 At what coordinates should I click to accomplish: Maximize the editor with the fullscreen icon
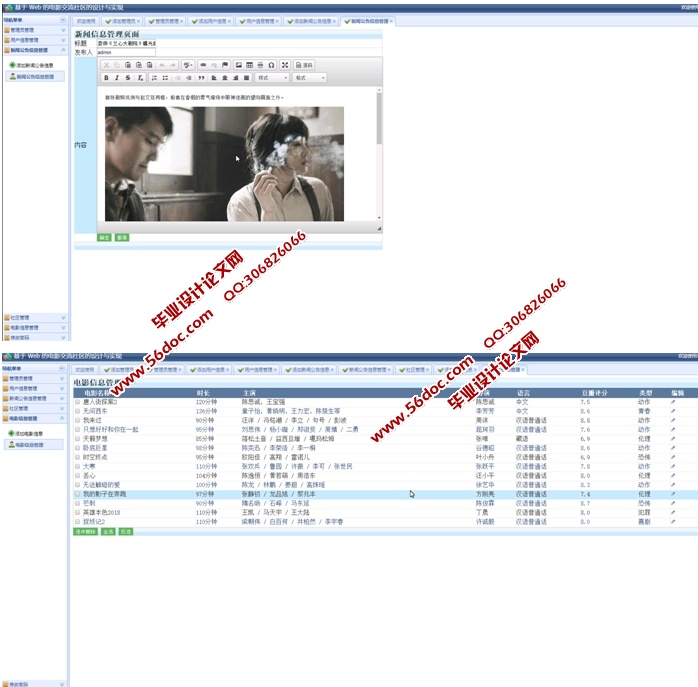pos(285,65)
